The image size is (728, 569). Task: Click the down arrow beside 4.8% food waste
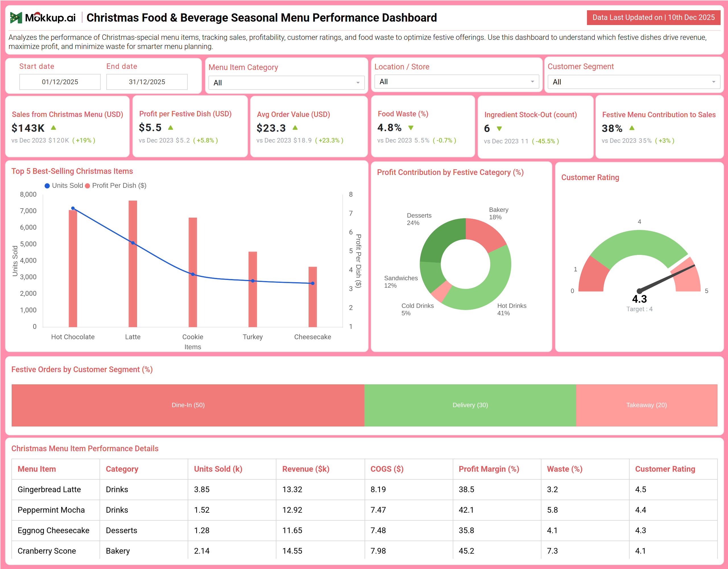411,128
